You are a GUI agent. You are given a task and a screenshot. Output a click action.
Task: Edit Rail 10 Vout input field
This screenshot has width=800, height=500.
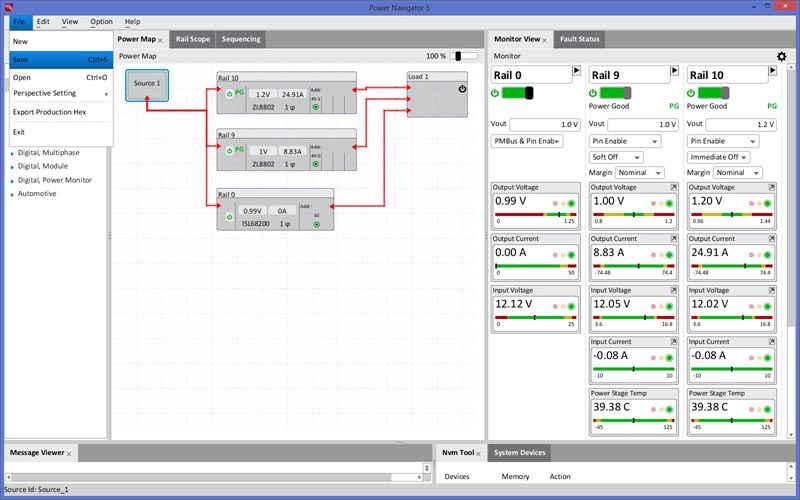point(741,124)
